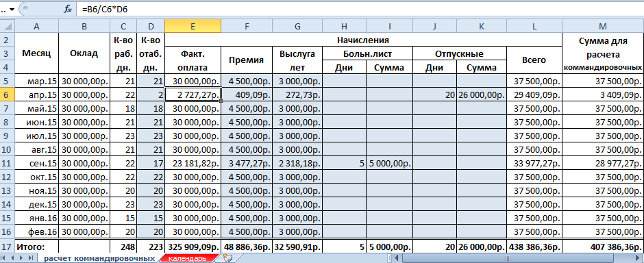The image size is (644, 263).
Task: Switch to the календарь sheet tab
Action: (x=188, y=258)
